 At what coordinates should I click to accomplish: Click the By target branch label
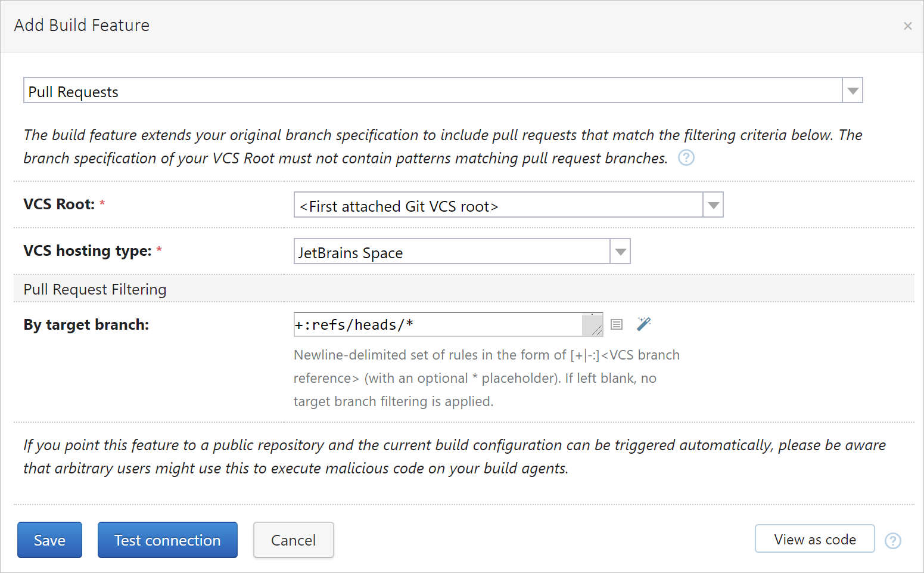point(86,325)
